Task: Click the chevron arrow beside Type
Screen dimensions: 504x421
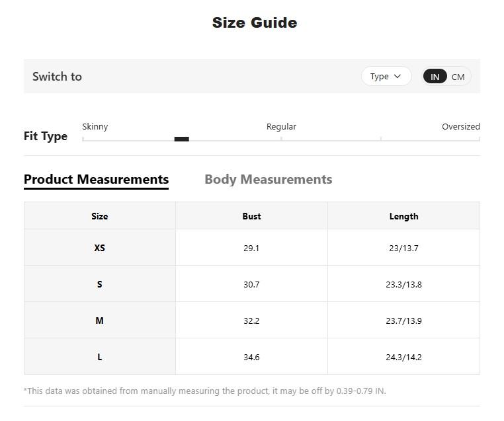Action: point(398,77)
